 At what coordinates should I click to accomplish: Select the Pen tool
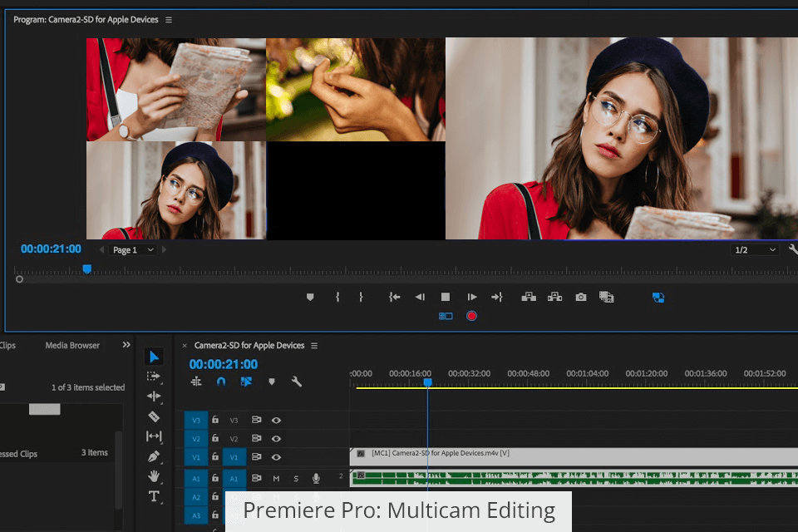[x=154, y=456]
